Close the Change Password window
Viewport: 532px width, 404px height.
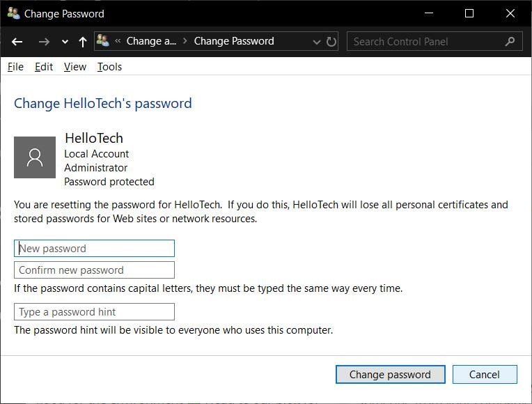click(x=510, y=13)
